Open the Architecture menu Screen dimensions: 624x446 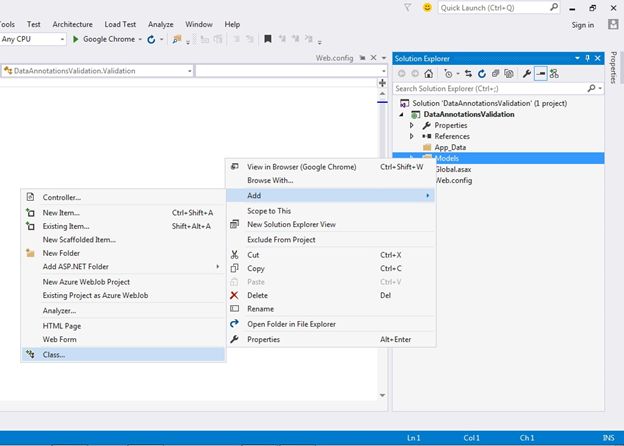coord(73,24)
